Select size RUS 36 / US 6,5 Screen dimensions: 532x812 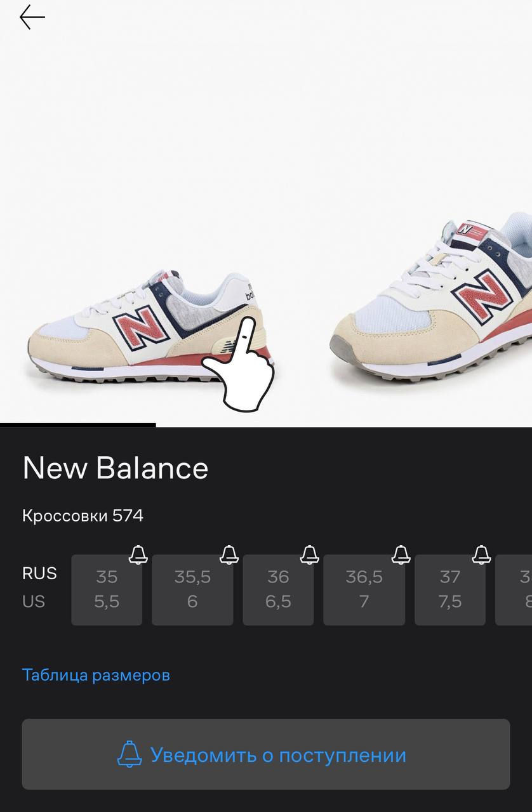coord(278,590)
